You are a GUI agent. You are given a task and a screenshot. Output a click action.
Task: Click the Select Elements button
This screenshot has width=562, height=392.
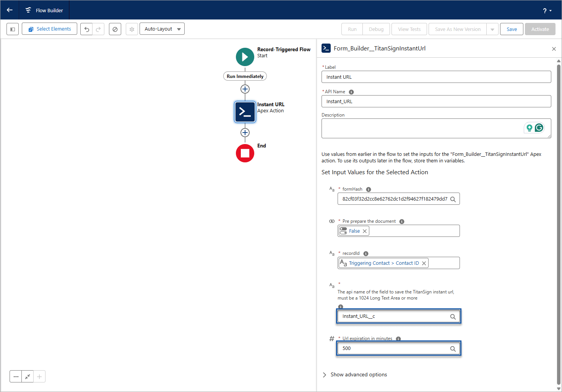pyautogui.click(x=49, y=29)
